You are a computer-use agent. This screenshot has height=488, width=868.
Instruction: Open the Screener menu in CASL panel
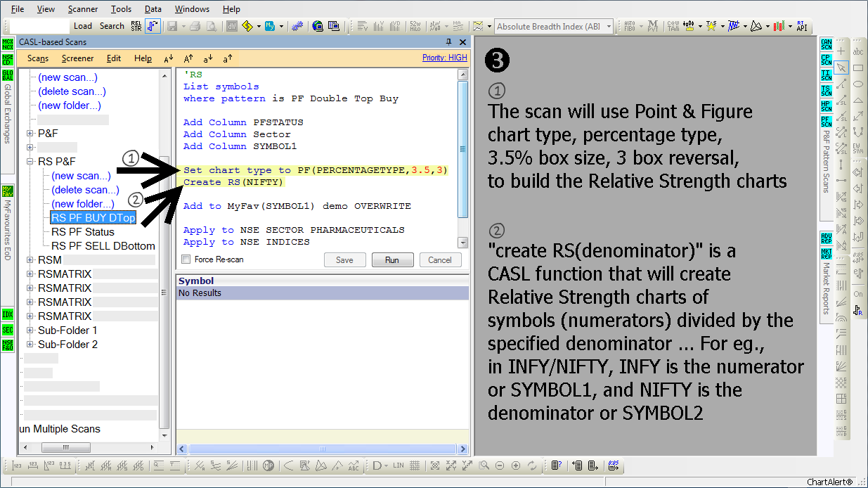coord(77,59)
